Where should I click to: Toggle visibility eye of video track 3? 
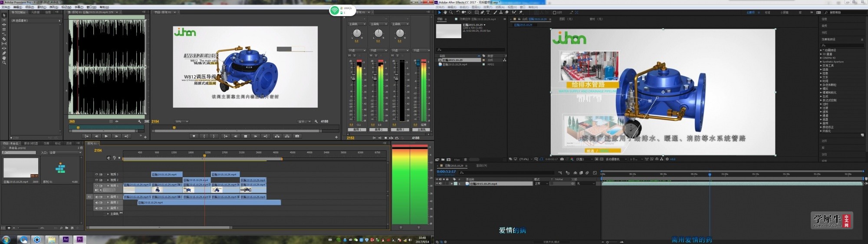[x=96, y=174]
